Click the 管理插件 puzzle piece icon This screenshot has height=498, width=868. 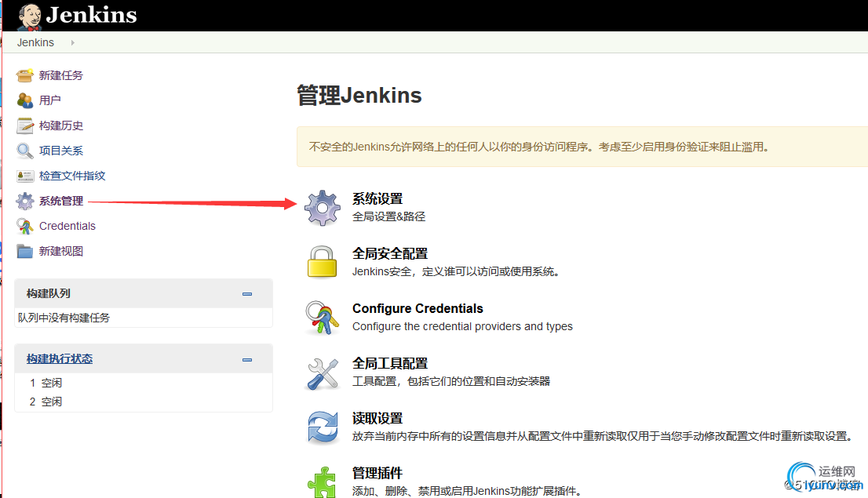pyautogui.click(x=323, y=482)
